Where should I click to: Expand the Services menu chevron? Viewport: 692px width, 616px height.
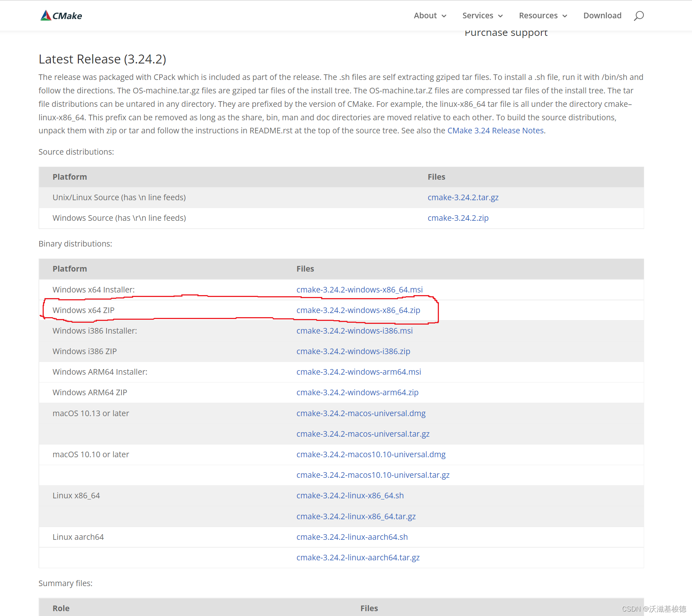click(500, 16)
